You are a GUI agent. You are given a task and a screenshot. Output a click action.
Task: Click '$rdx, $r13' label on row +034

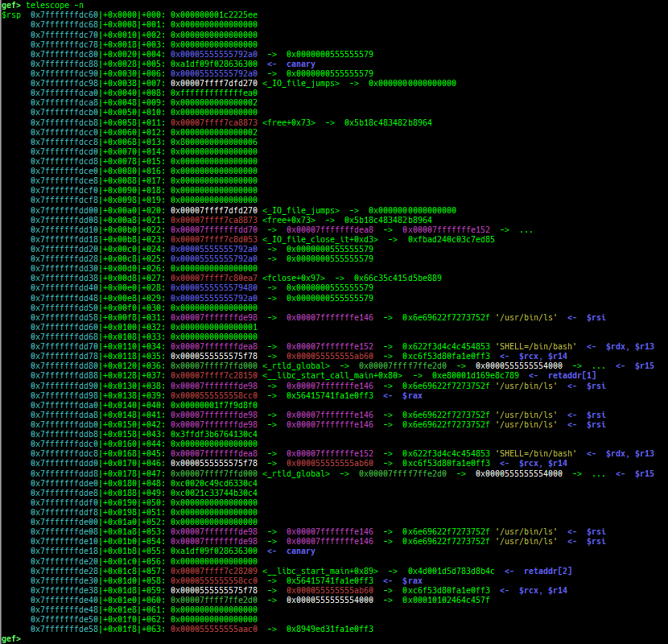coord(629,346)
